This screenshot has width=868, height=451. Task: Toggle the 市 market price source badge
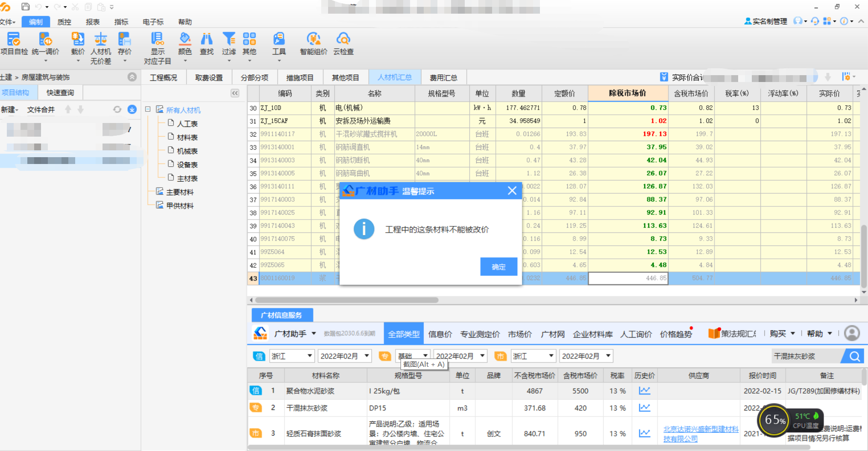(x=500, y=356)
